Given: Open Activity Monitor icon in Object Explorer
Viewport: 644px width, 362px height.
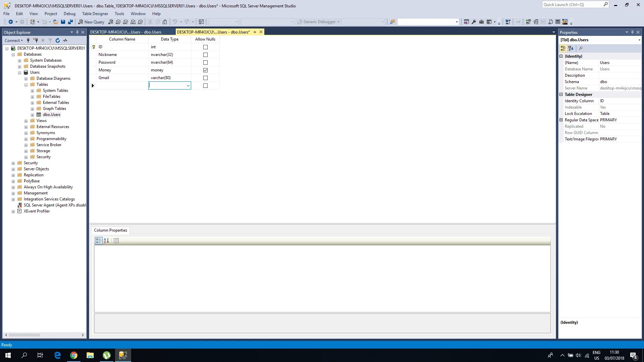Looking at the screenshot, I should pos(65,40).
